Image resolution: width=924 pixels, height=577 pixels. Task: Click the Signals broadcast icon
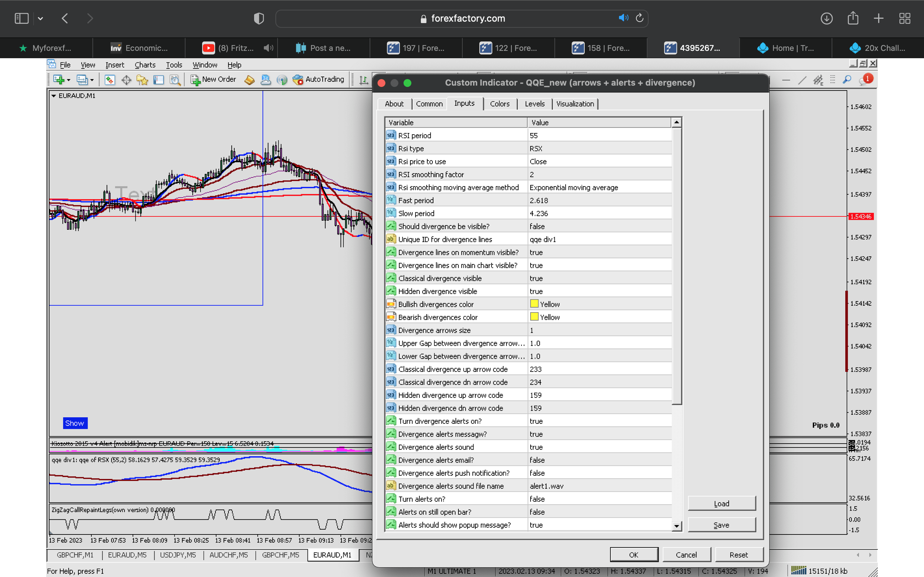(282, 80)
